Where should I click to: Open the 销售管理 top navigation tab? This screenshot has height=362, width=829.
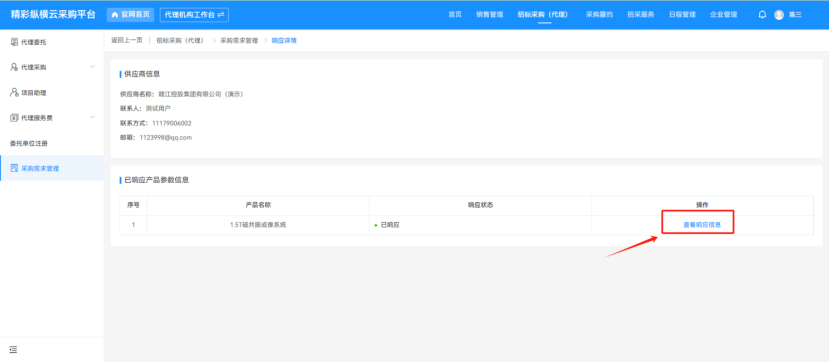pos(490,15)
